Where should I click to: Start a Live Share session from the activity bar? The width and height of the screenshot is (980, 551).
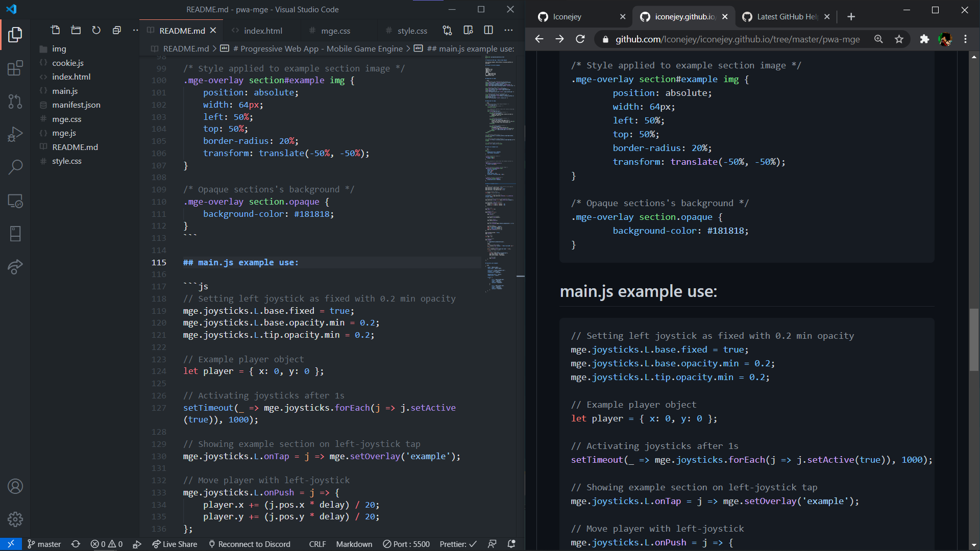tap(15, 267)
